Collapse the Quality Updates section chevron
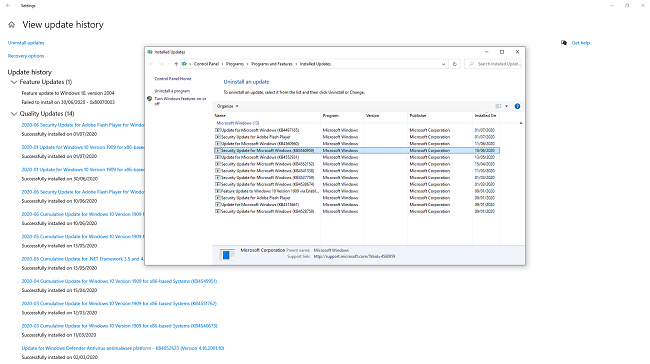 pos(14,114)
